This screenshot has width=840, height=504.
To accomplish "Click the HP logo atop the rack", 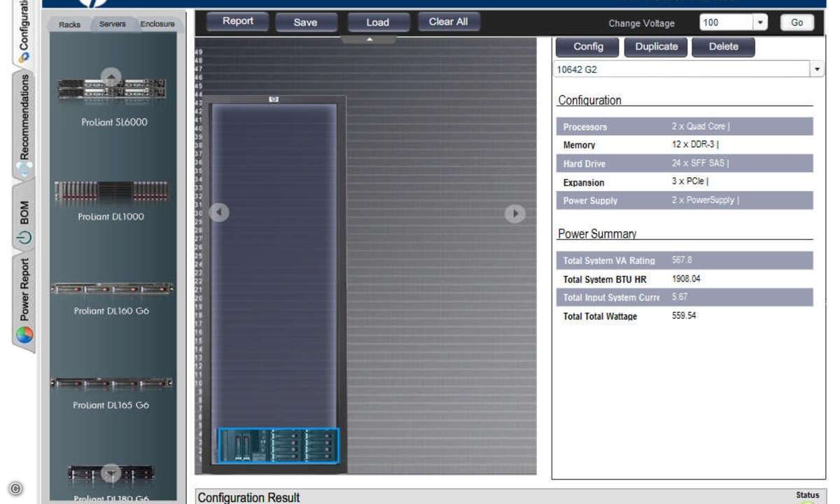I will (274, 99).
